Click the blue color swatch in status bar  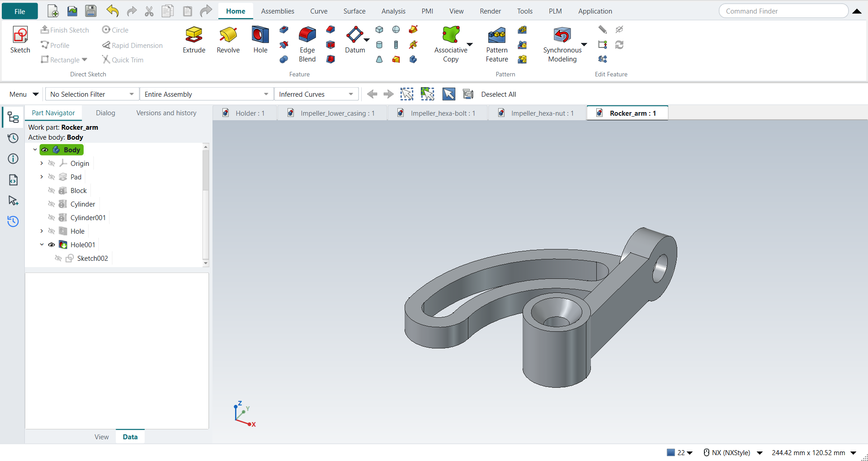pyautogui.click(x=671, y=452)
